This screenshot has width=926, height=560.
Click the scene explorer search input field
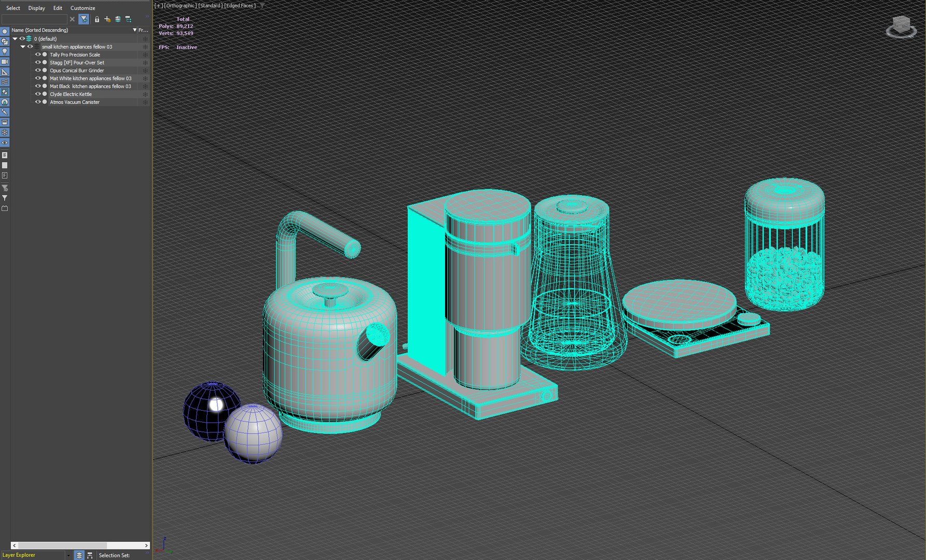click(34, 19)
